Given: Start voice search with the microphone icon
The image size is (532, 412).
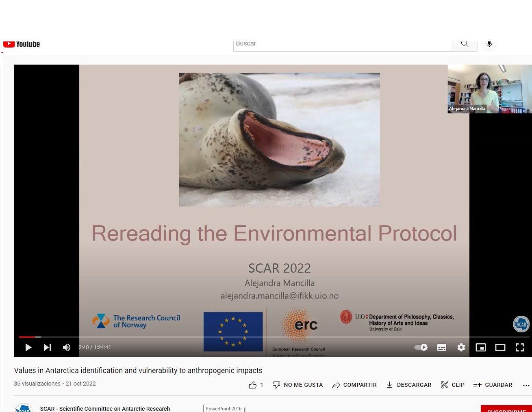Looking at the screenshot, I should (x=489, y=44).
